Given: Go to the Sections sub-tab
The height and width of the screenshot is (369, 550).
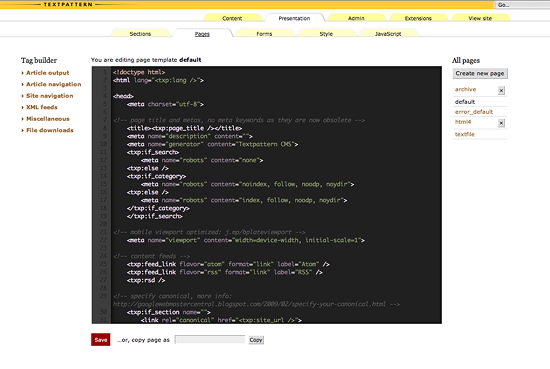Looking at the screenshot, I should (140, 34).
